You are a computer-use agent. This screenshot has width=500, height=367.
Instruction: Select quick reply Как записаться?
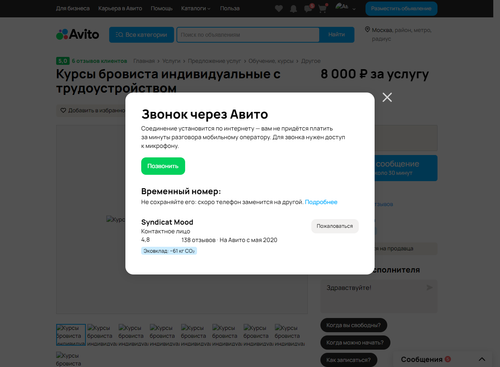[x=349, y=360]
